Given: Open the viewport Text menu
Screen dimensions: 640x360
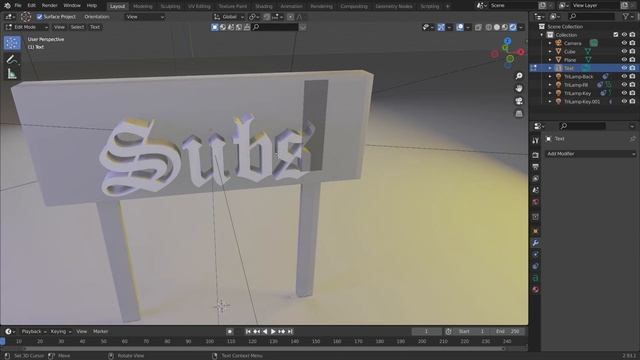Looking at the screenshot, I should pos(95,27).
